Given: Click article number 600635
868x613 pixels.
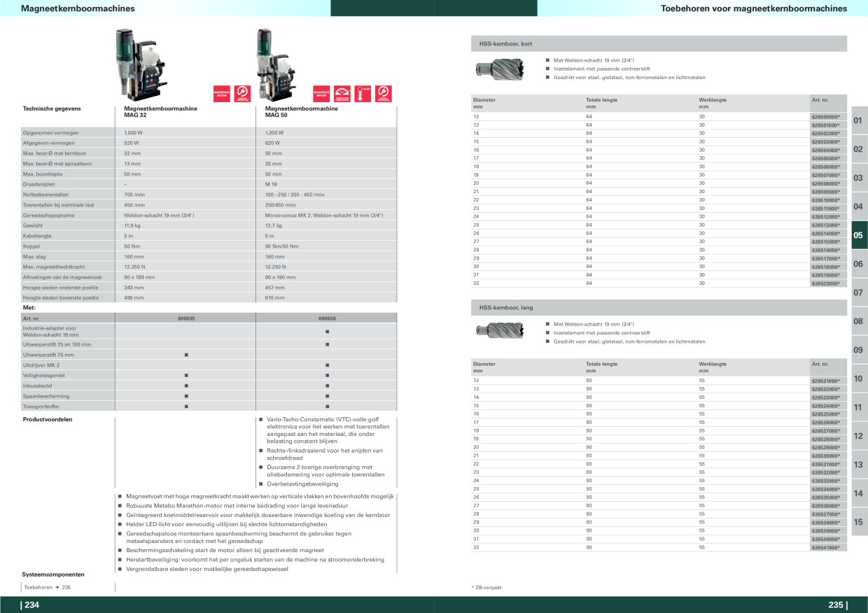Looking at the screenshot, I should (186, 318).
